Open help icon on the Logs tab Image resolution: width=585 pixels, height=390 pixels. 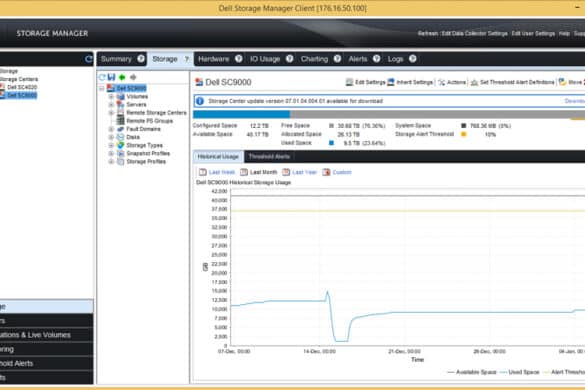click(x=413, y=59)
